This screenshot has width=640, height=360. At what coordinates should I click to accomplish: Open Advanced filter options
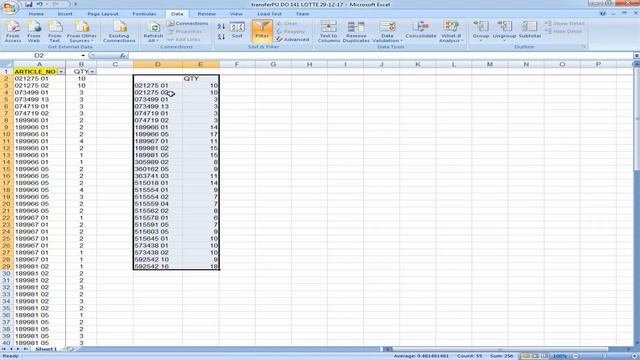[x=292, y=40]
